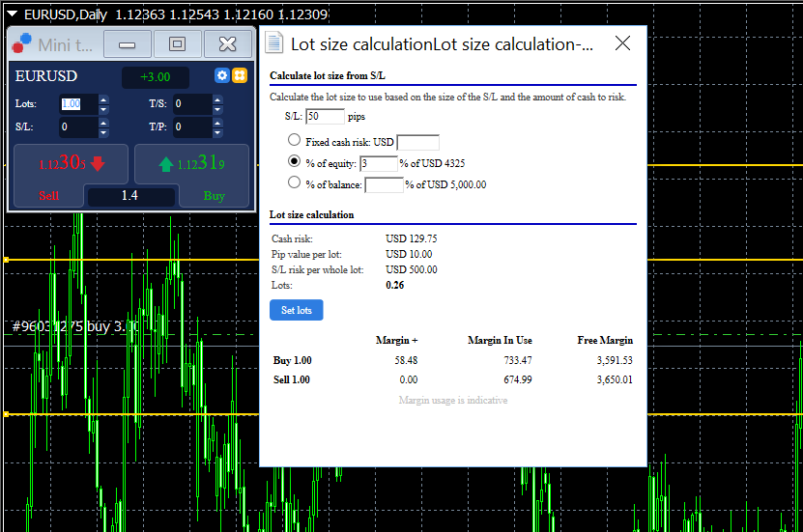
Task: Open the mini terminal settings gear
Action: pos(221,76)
